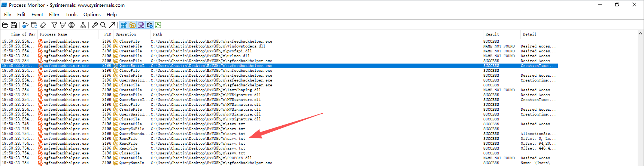Open the Options menu
Viewport: 644px width, 166px height.
92,15
